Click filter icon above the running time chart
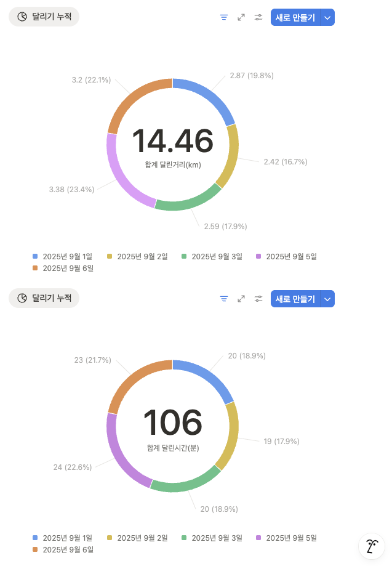This screenshot has width=392, height=566. pyautogui.click(x=224, y=299)
